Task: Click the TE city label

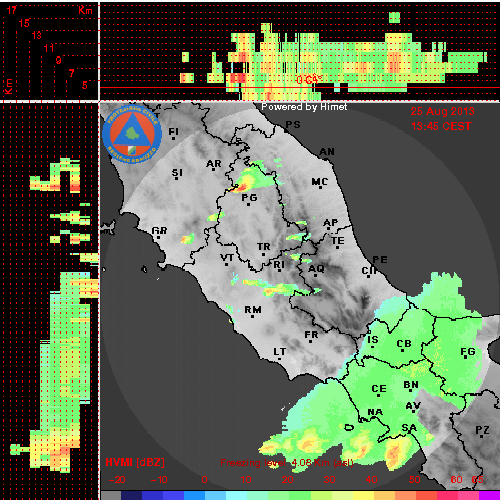Action: (337, 240)
